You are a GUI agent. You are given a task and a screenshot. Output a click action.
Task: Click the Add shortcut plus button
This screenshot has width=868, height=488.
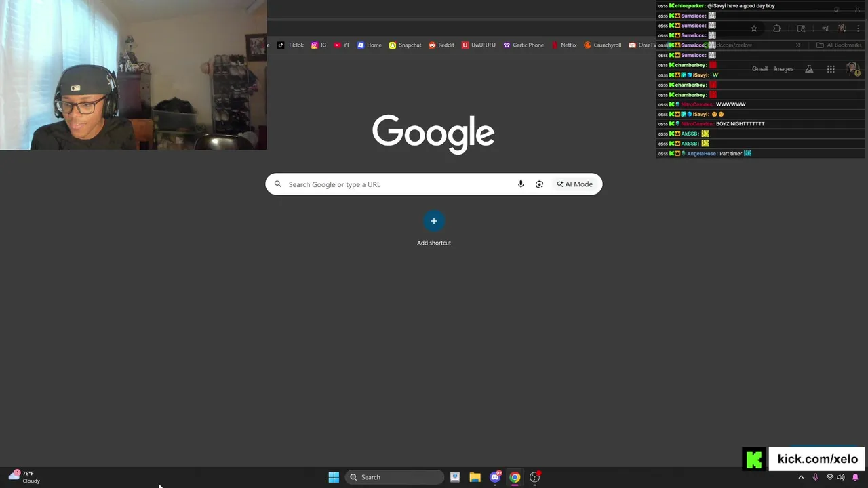click(x=434, y=221)
